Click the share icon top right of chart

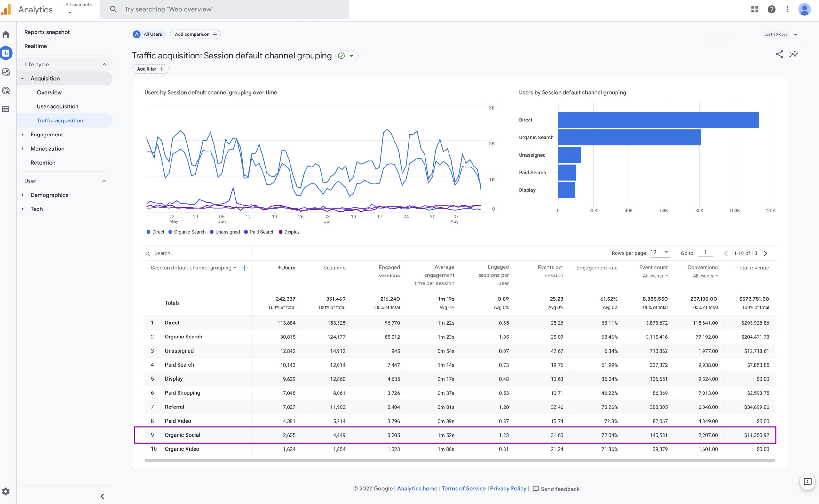pyautogui.click(x=779, y=54)
